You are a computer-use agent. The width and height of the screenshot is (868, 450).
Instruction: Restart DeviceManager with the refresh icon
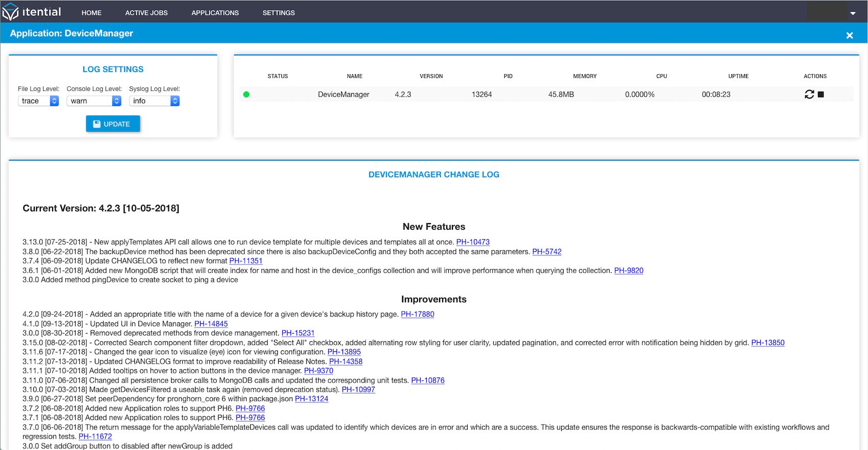809,94
